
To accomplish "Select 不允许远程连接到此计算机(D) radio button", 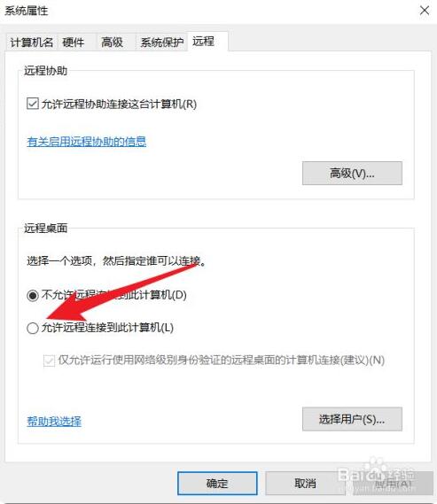I will pos(33,295).
